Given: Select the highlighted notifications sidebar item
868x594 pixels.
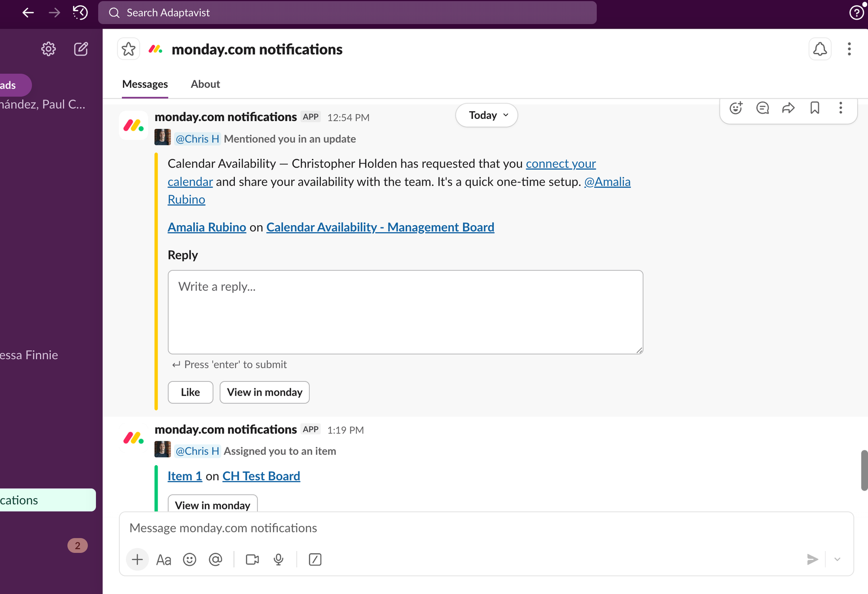Looking at the screenshot, I should coord(48,500).
